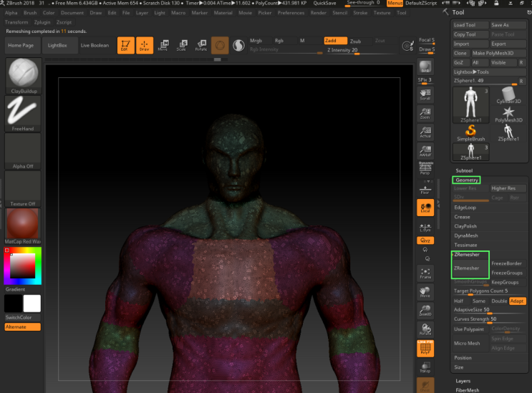Open the Brush menu
Screen dimensions: 532x393
coord(30,13)
